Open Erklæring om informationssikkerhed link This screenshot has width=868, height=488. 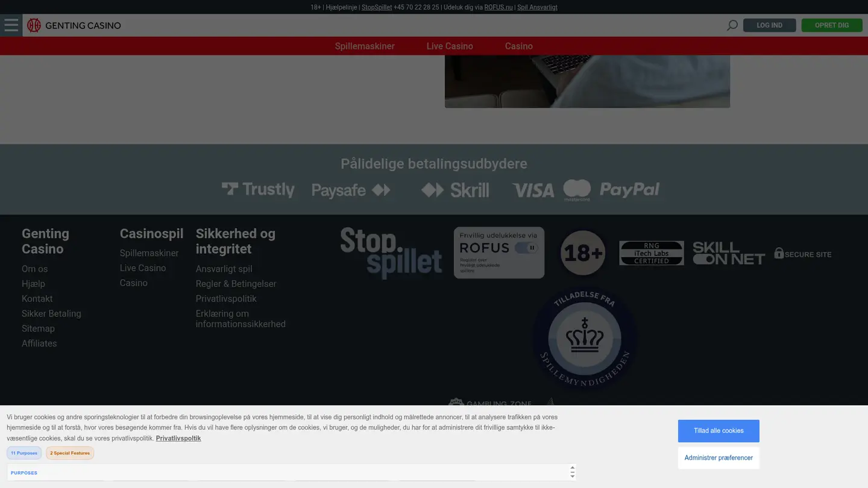[x=241, y=319]
